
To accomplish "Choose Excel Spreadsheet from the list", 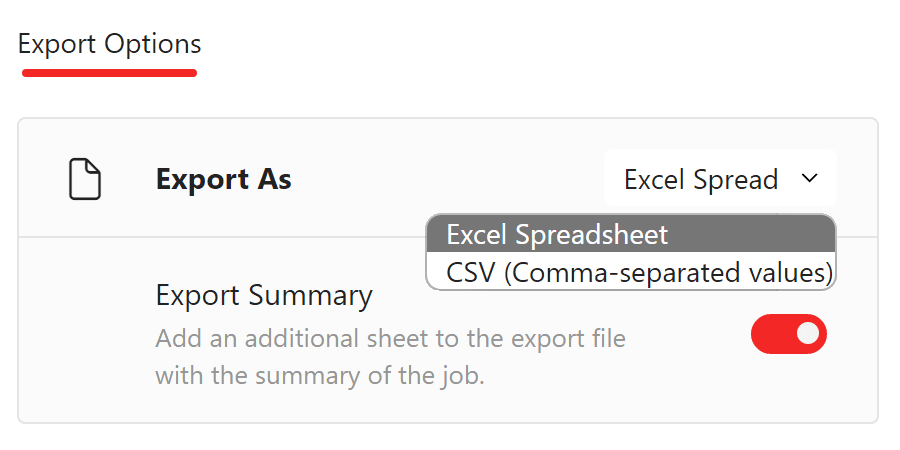I will (x=631, y=234).
